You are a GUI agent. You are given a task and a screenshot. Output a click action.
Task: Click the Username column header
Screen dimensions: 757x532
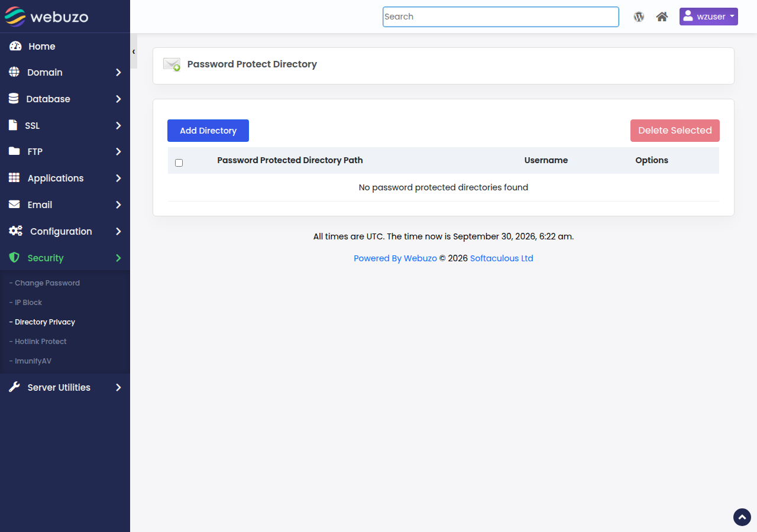point(546,160)
